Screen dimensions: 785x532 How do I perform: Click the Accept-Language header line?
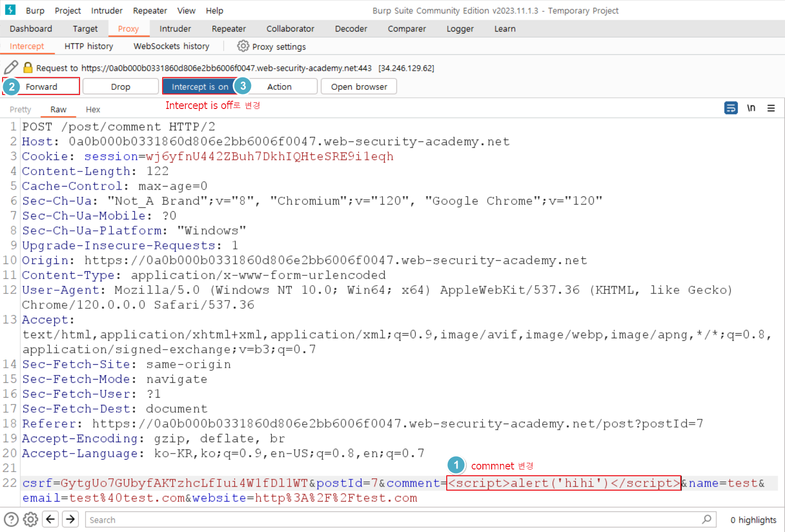[x=223, y=453]
